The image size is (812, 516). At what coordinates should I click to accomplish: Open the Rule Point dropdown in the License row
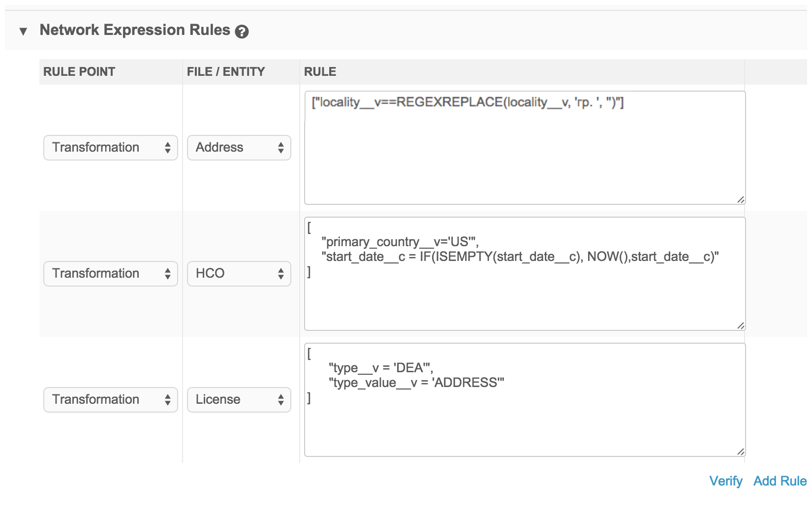[x=110, y=400]
